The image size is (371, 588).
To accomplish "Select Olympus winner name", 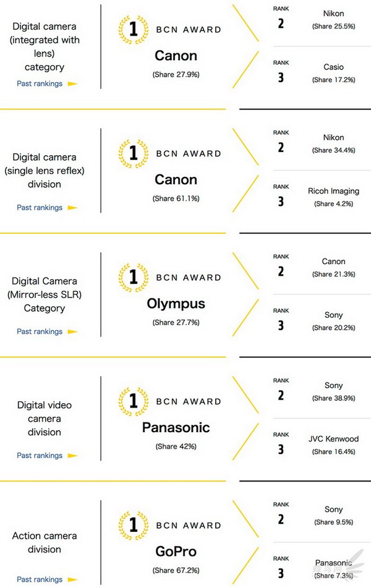I will (x=176, y=304).
